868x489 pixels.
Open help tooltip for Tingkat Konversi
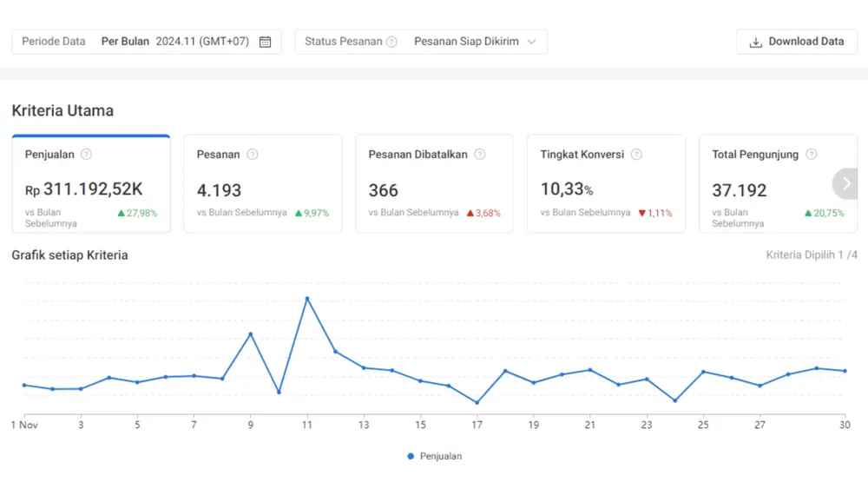coord(636,155)
